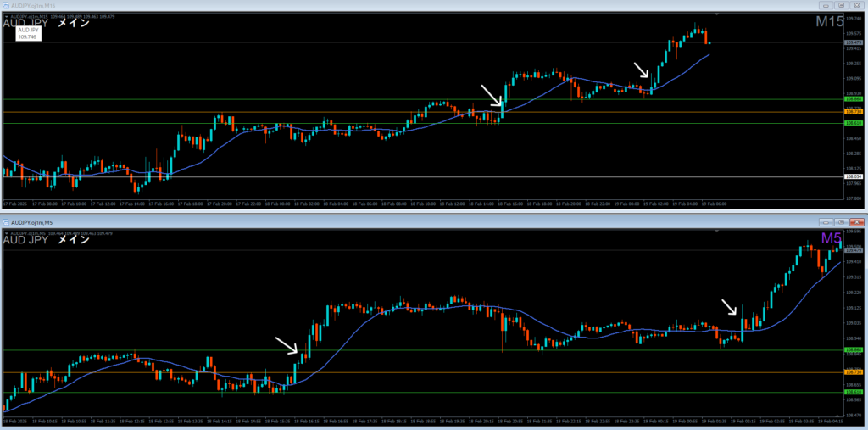Click the green 108.868 price label on M15 chart
The image size is (868, 430).
click(x=853, y=99)
